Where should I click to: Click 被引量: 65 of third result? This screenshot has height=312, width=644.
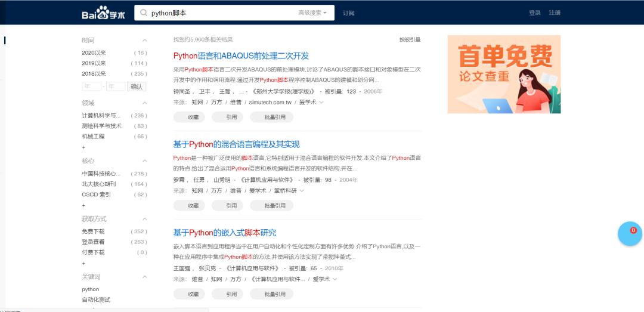[303, 268]
